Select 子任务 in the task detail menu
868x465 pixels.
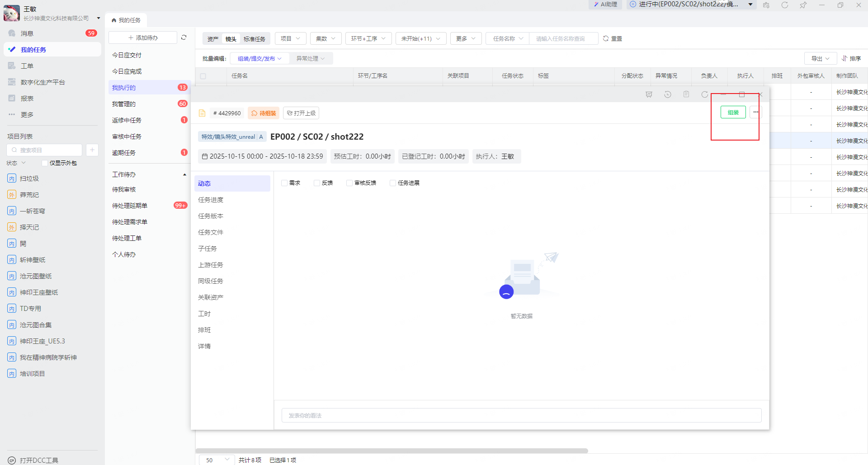pyautogui.click(x=208, y=249)
